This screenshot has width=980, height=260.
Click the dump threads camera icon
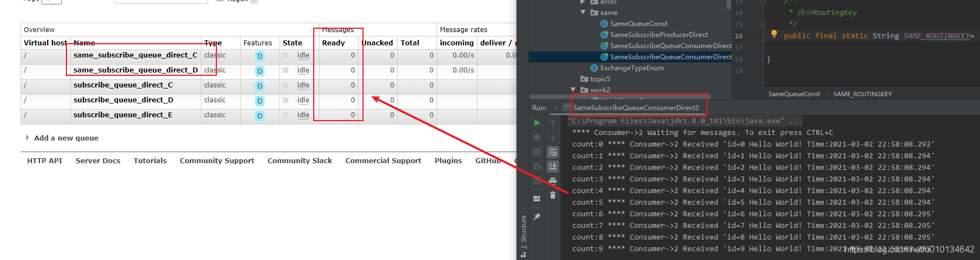click(536, 152)
